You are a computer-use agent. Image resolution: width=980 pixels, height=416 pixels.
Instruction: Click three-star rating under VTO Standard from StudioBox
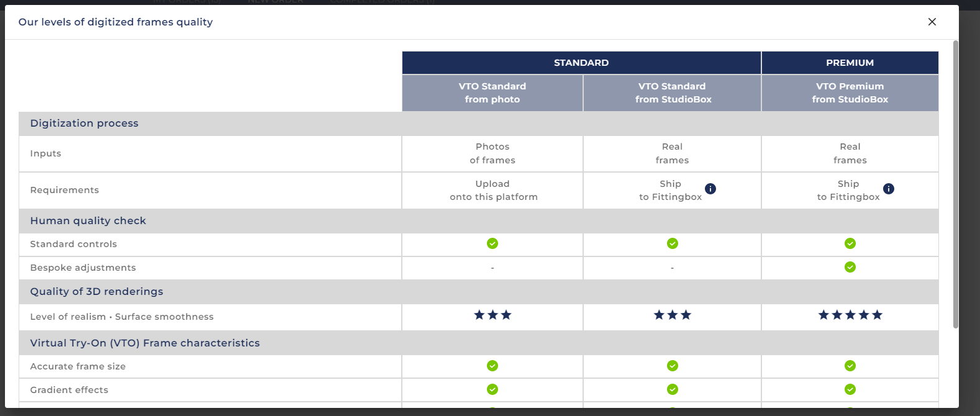pyautogui.click(x=673, y=315)
